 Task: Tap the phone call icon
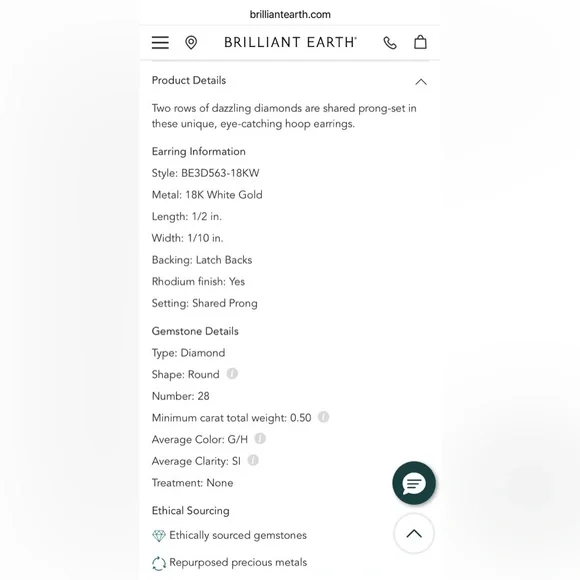[390, 43]
